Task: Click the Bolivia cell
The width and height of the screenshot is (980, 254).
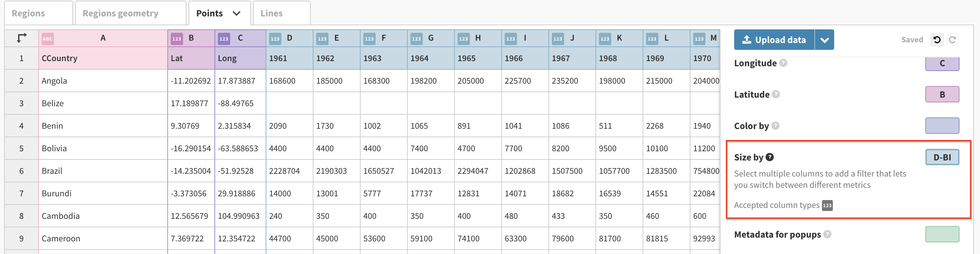Action: [103, 148]
